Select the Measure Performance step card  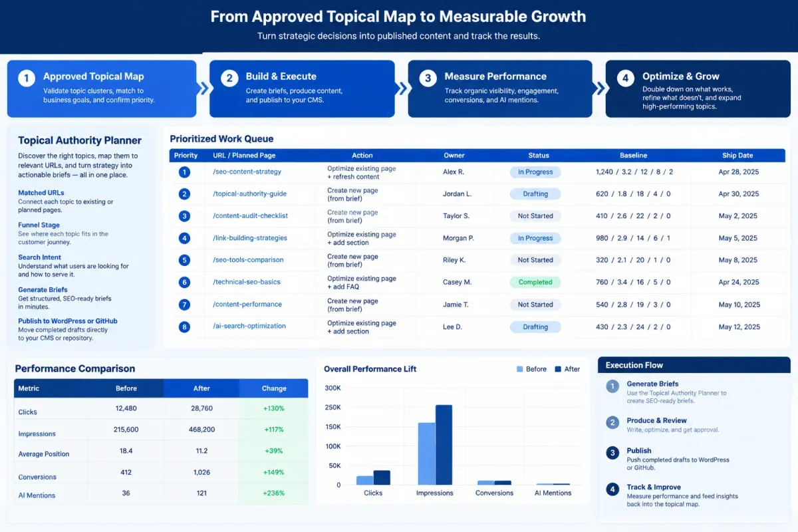click(x=499, y=88)
